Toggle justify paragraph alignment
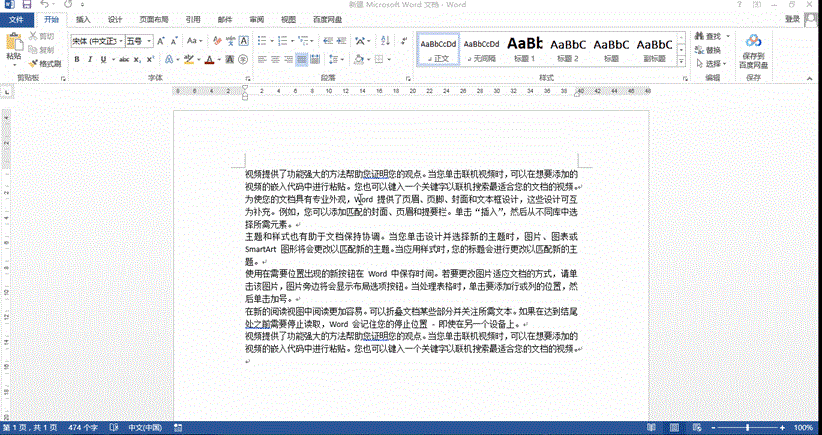822x435 pixels. tap(301, 60)
